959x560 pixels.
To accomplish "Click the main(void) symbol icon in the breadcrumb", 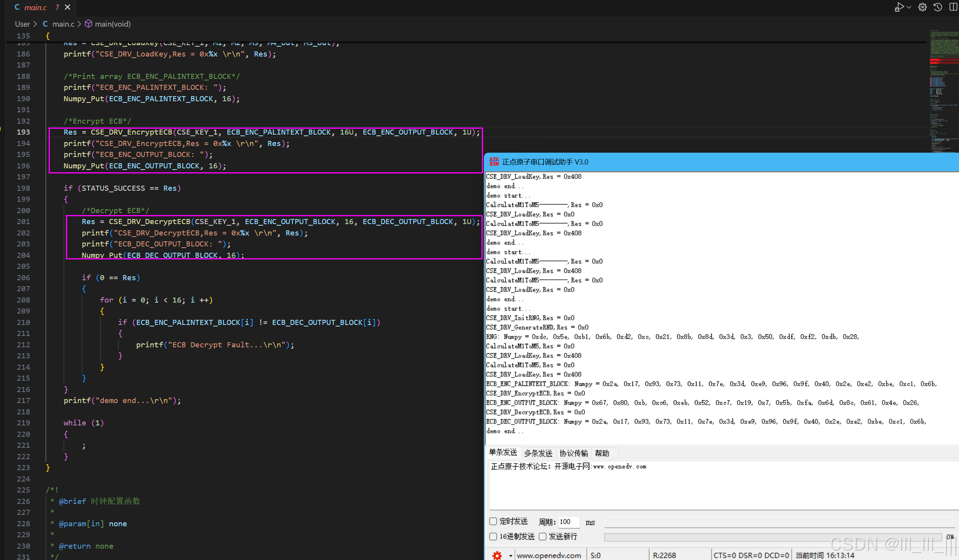I will (x=89, y=24).
